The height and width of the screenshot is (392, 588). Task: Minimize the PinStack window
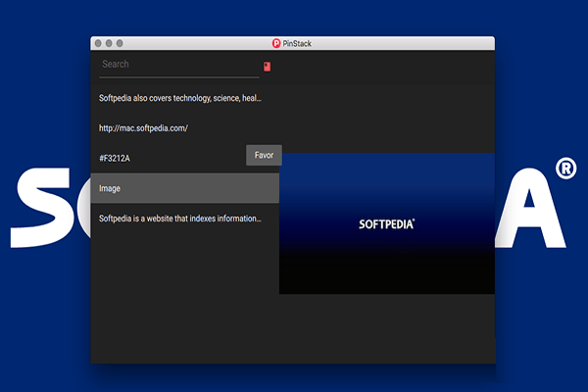click(109, 43)
